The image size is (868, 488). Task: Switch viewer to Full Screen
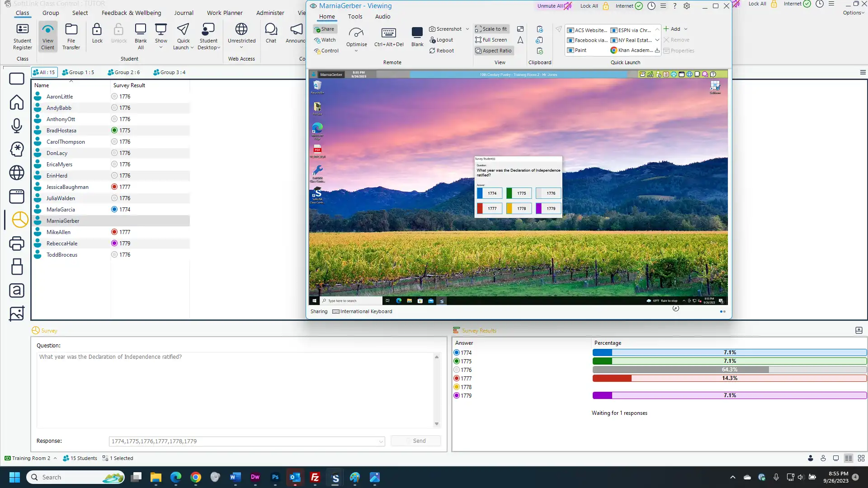tap(491, 40)
